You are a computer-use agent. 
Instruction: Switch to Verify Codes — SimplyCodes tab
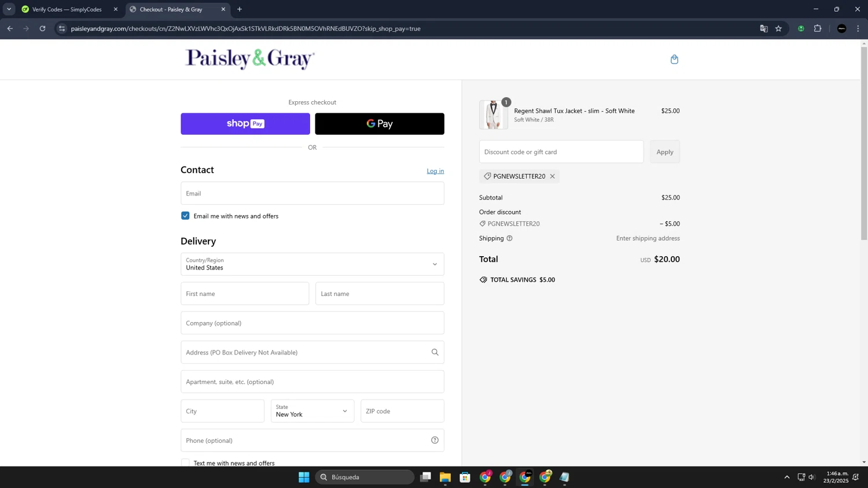67,9
